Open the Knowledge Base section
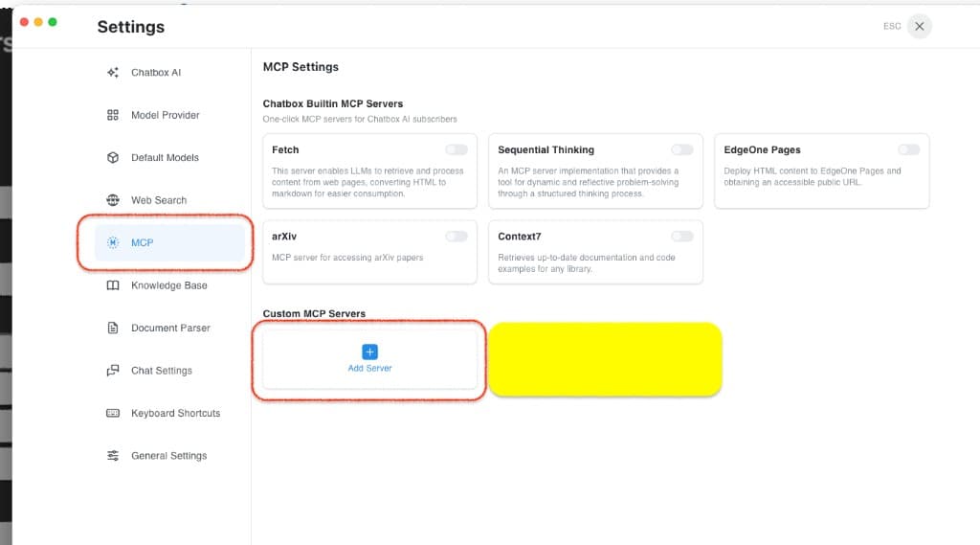The image size is (980, 545). click(x=169, y=285)
